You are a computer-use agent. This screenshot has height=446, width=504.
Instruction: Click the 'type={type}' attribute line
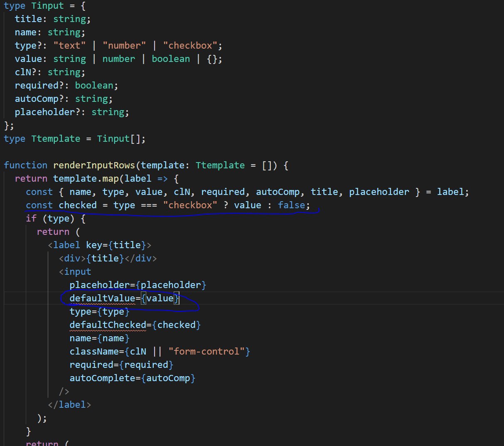[x=99, y=312]
